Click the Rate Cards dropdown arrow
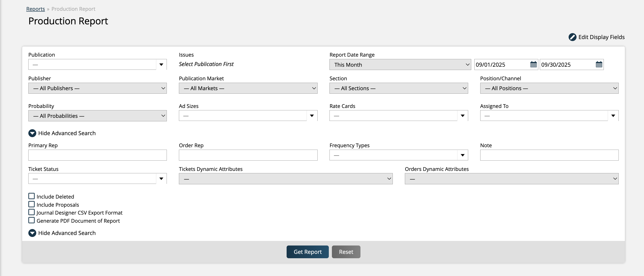Image resolution: width=644 pixels, height=276 pixels. (462, 116)
